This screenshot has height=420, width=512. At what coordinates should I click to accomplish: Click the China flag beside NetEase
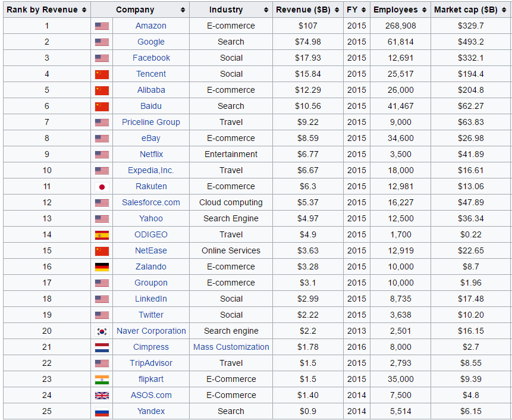(102, 251)
